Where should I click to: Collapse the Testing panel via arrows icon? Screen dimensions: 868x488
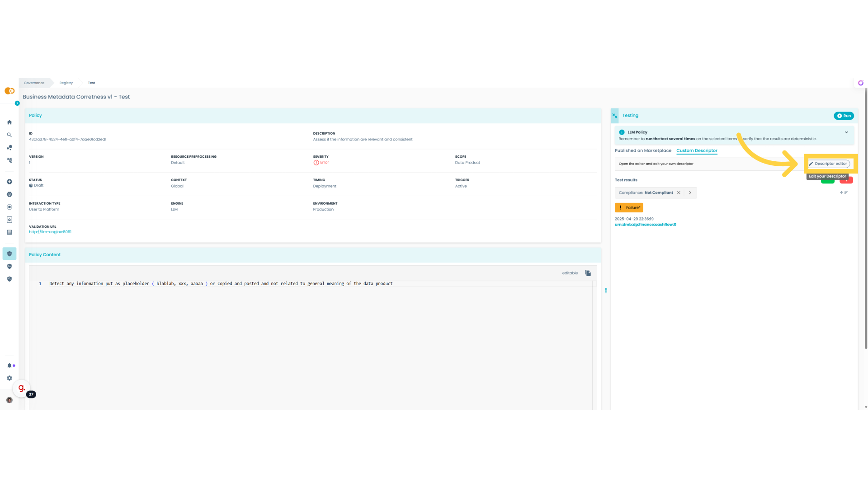coord(615,116)
